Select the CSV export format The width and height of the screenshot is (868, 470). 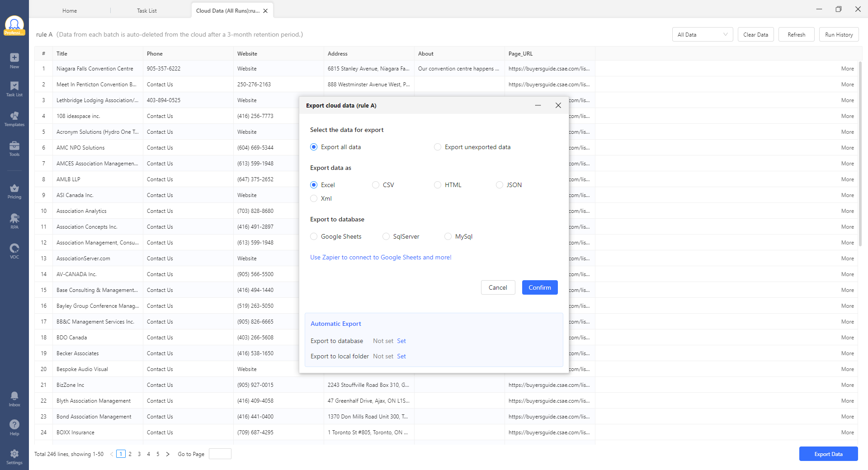pos(376,185)
